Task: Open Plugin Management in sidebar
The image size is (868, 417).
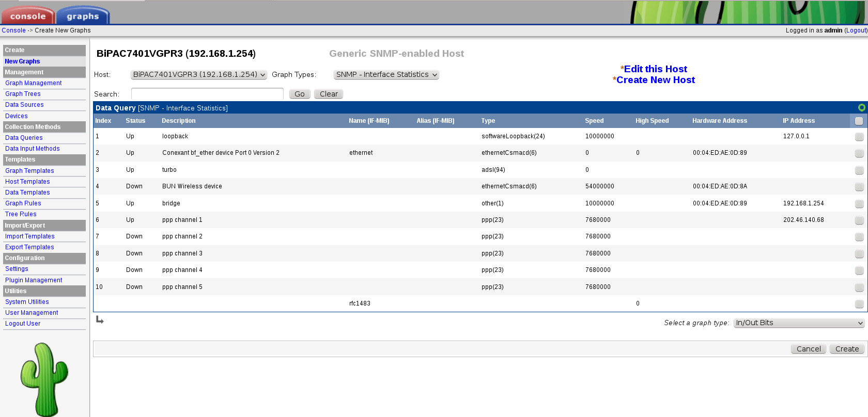Action: pyautogui.click(x=34, y=280)
